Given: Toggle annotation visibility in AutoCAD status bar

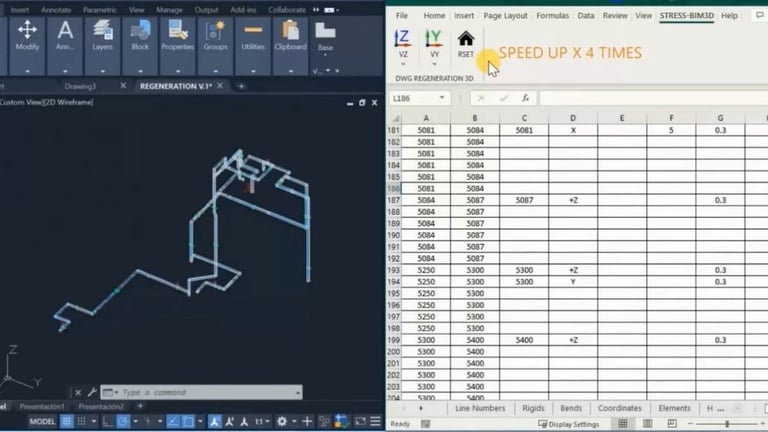Looking at the screenshot, I should tap(214, 421).
